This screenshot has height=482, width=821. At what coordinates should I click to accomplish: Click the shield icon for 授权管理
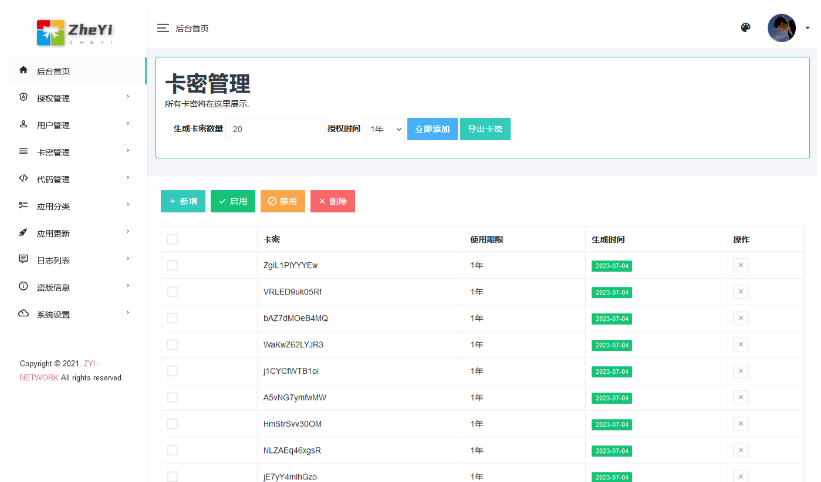23,97
